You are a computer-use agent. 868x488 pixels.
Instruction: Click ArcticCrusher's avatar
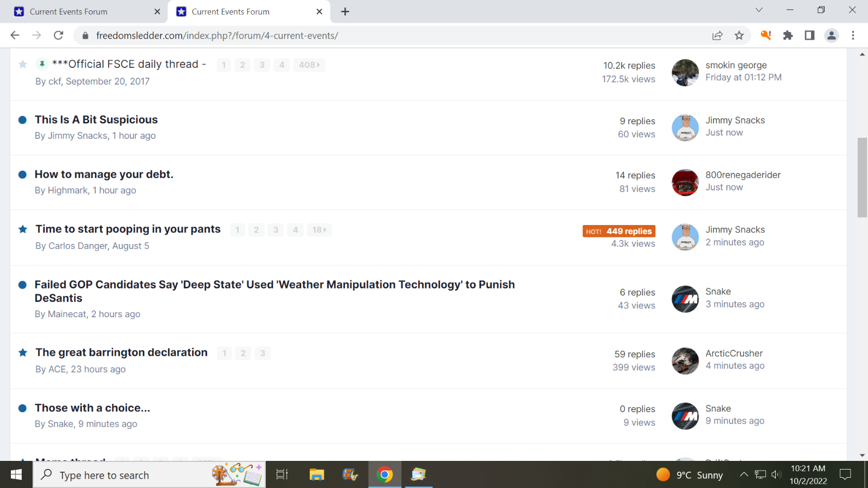tap(685, 361)
